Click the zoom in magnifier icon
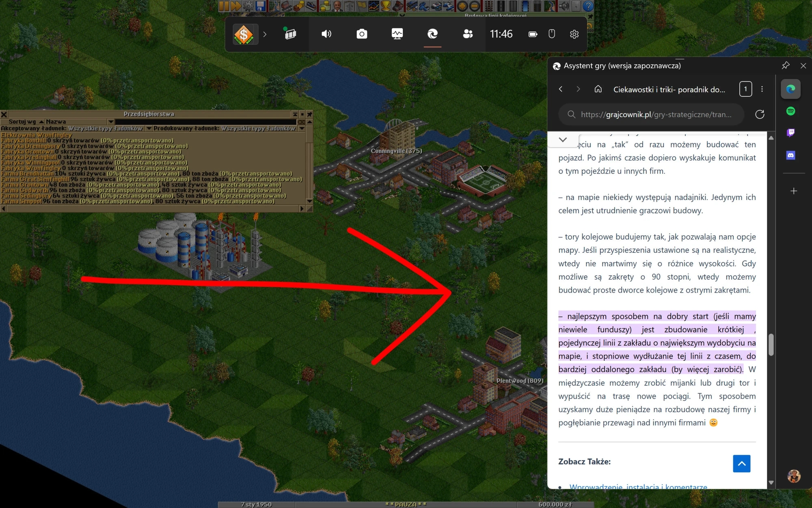812x508 pixels. pyautogui.click(x=462, y=6)
